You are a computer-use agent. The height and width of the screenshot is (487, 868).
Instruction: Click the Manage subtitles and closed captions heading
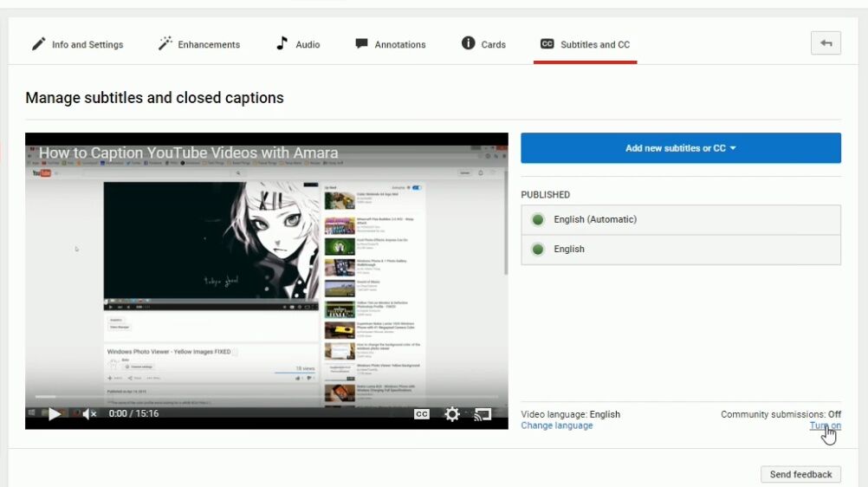point(154,98)
